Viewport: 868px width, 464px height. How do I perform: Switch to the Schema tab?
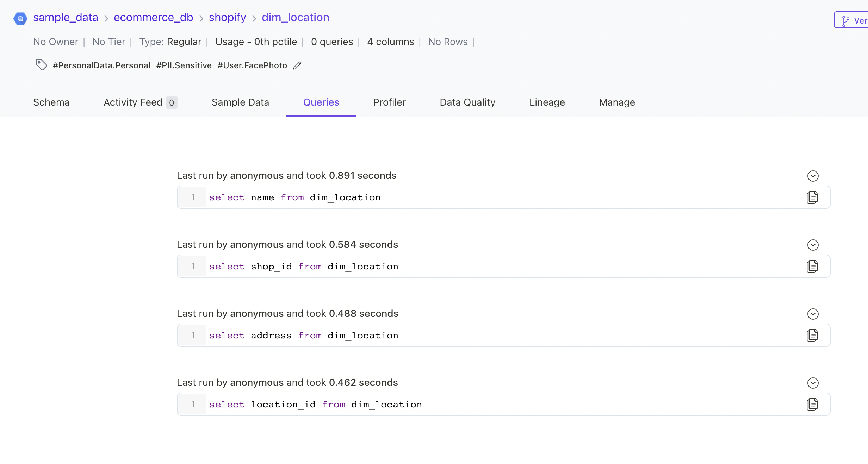click(x=51, y=102)
